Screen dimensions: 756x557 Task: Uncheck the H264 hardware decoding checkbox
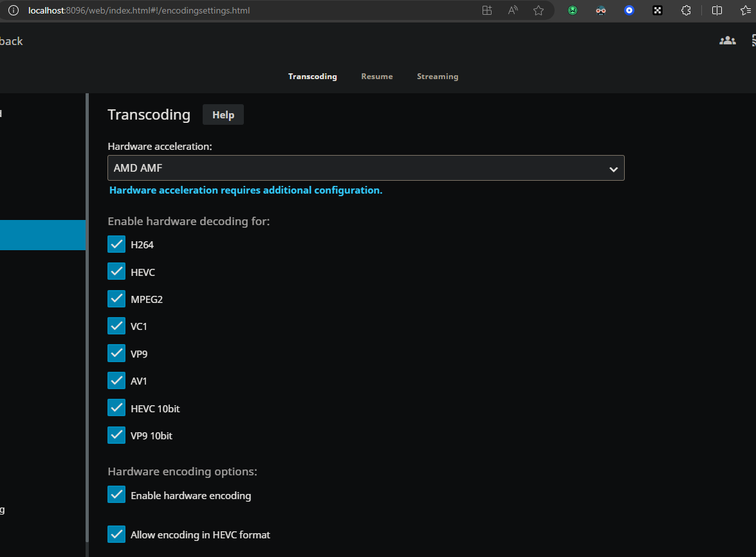[x=116, y=244]
